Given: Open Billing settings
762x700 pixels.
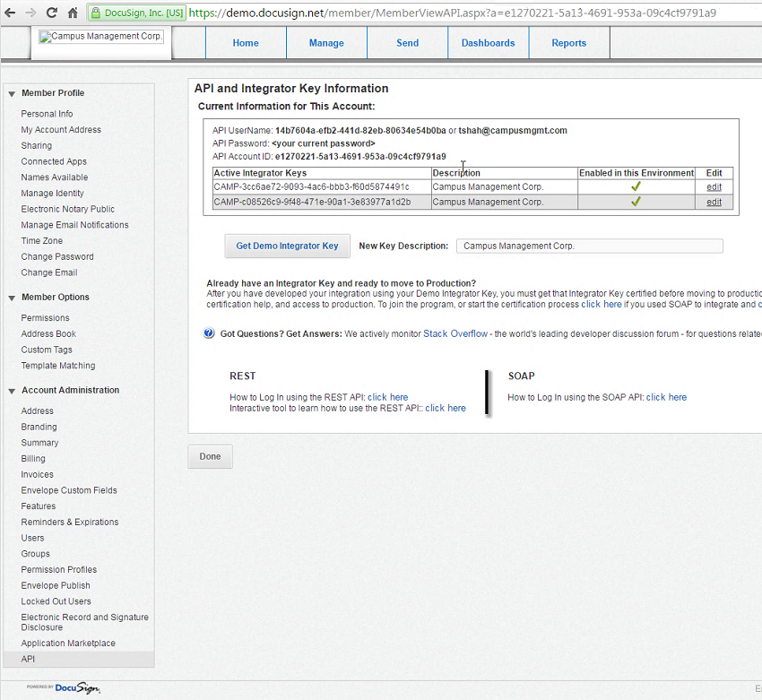Looking at the screenshot, I should pos(33,459).
